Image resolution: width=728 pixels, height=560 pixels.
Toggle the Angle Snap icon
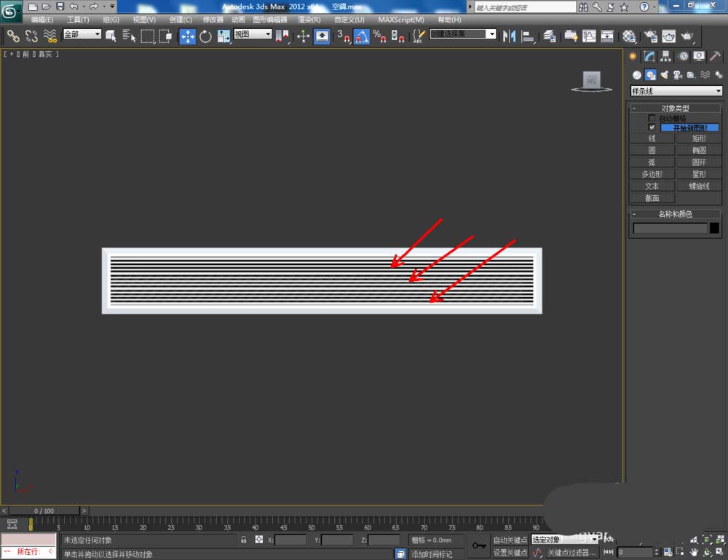(x=362, y=36)
